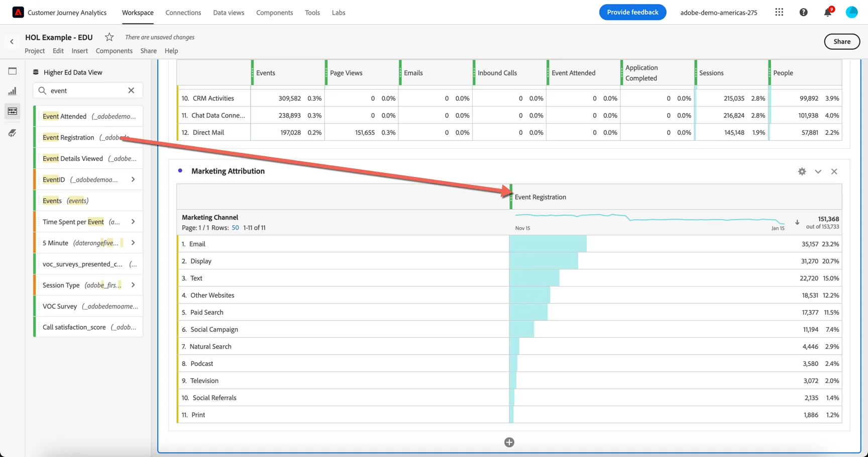Click the Share button

(842, 42)
